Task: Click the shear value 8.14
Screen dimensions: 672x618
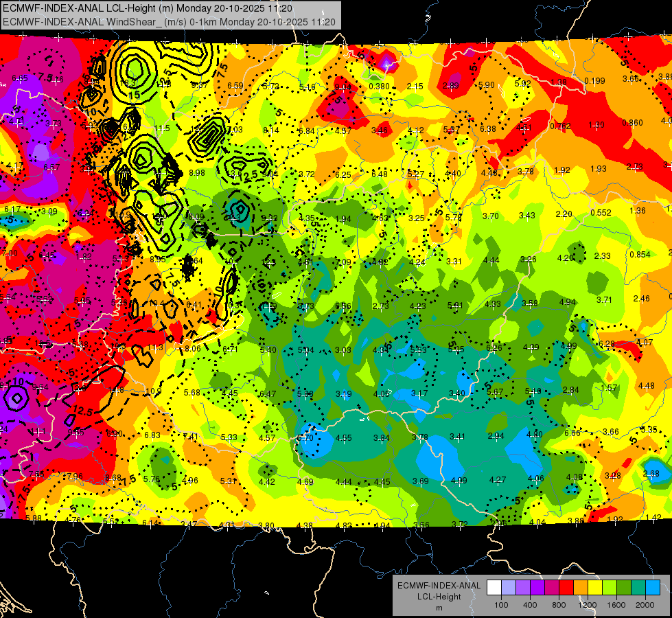Action: point(271,130)
